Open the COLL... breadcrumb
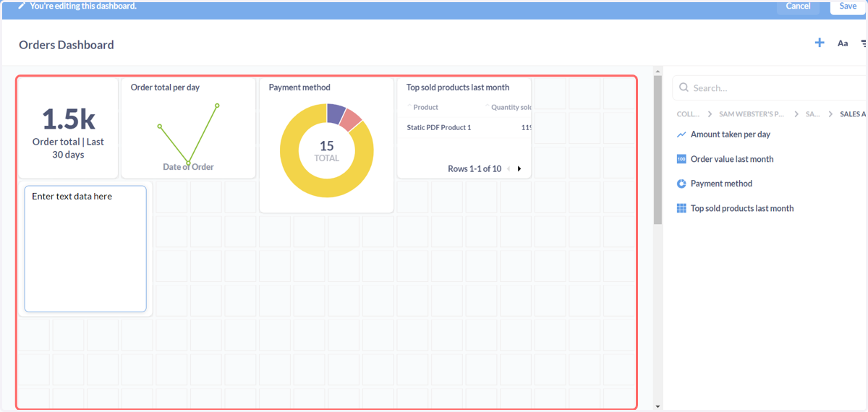The width and height of the screenshot is (868, 412). coord(689,114)
